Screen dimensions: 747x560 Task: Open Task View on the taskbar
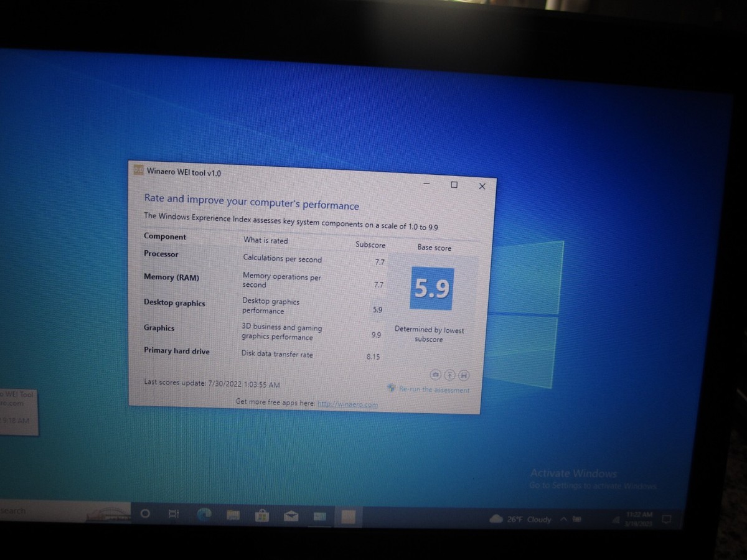pyautogui.click(x=172, y=515)
